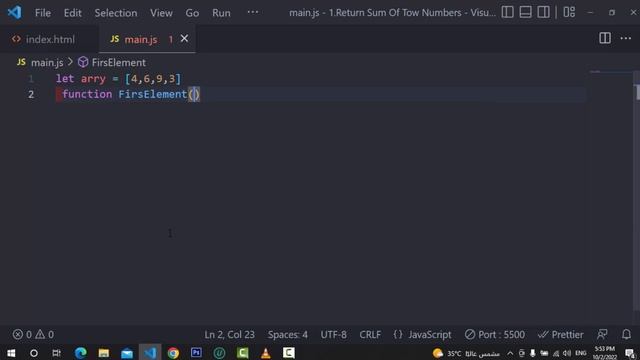
Task: Toggle the primary side bar layout icon
Action: point(507,12)
